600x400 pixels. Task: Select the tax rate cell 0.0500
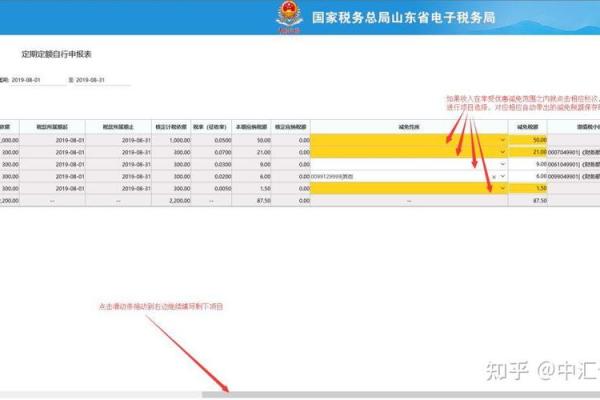tap(211, 140)
